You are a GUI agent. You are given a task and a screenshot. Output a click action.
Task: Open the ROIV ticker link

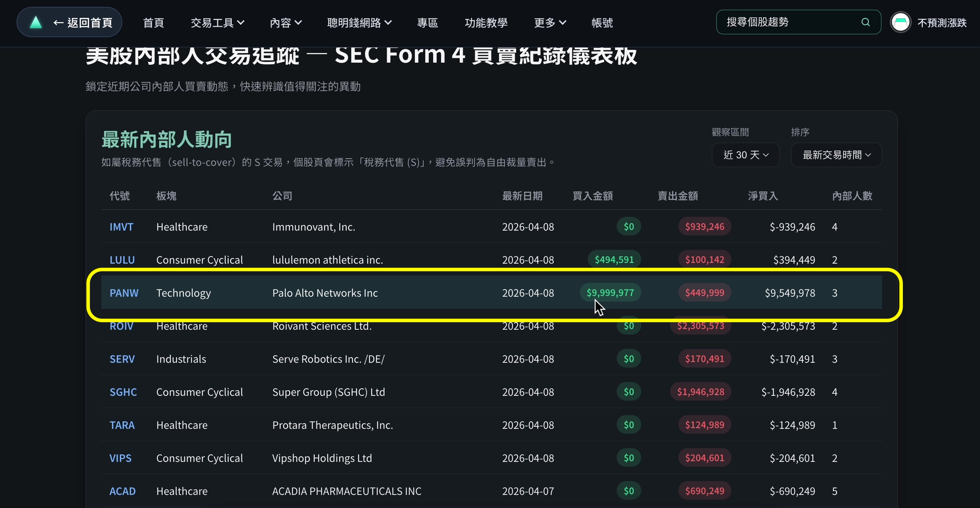[x=121, y=326]
